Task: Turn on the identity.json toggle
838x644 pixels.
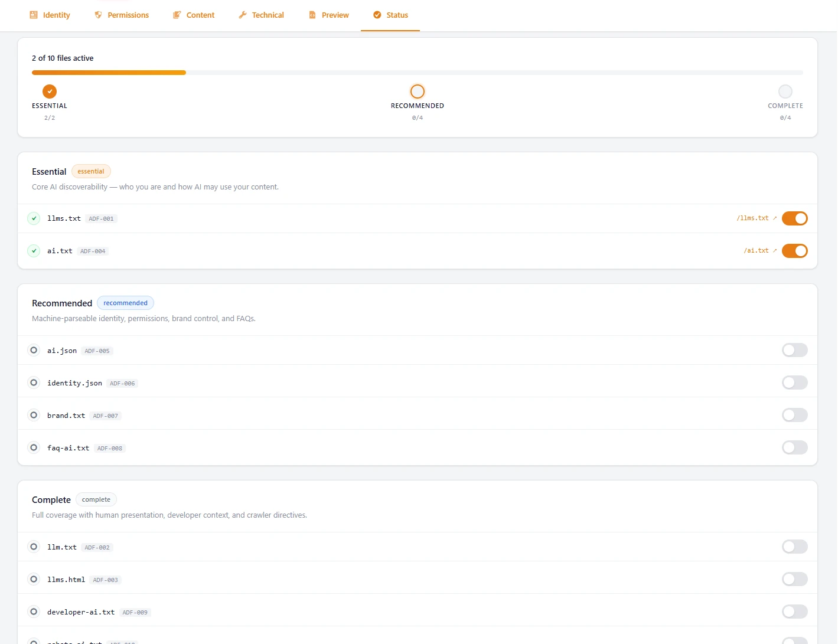Action: pos(795,383)
